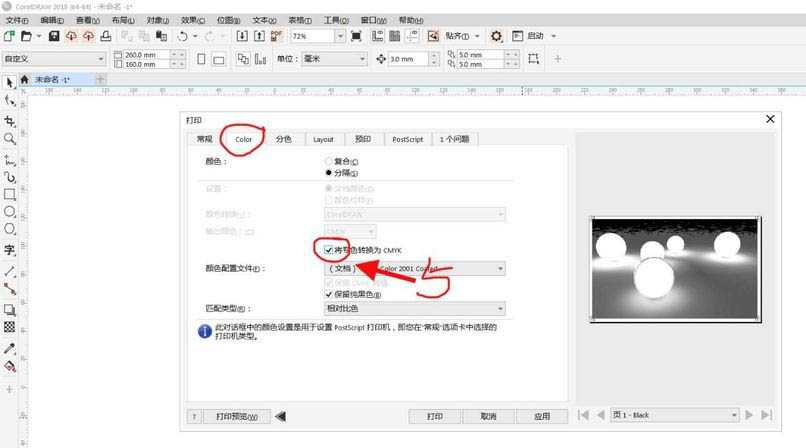Switch to the 分色 tab
Screen dimensions: 806x448
coord(284,139)
